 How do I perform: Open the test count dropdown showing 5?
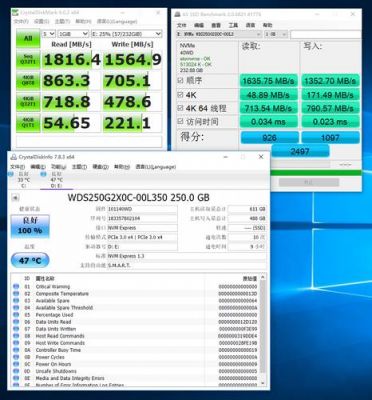49,34
